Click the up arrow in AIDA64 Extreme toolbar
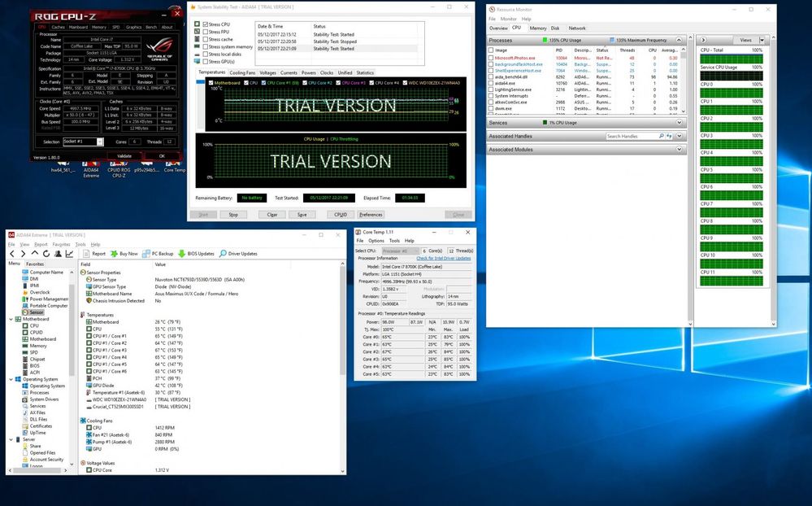 click(x=35, y=253)
